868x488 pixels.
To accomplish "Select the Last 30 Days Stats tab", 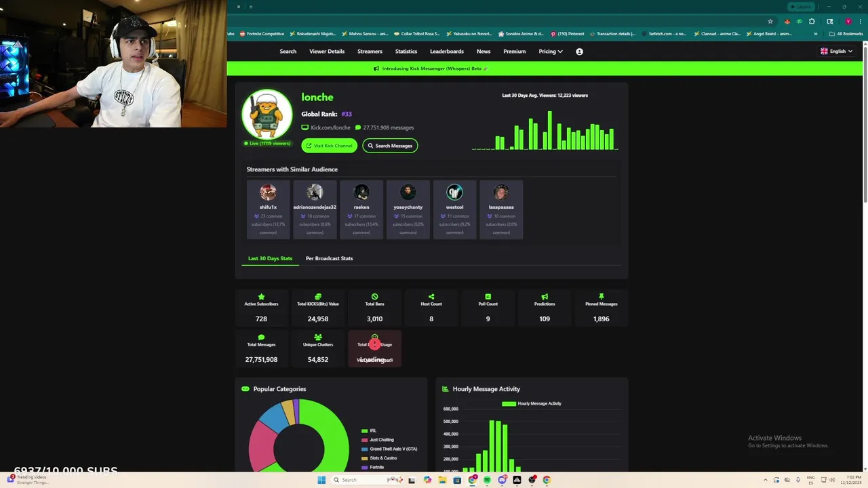I will [x=270, y=258].
